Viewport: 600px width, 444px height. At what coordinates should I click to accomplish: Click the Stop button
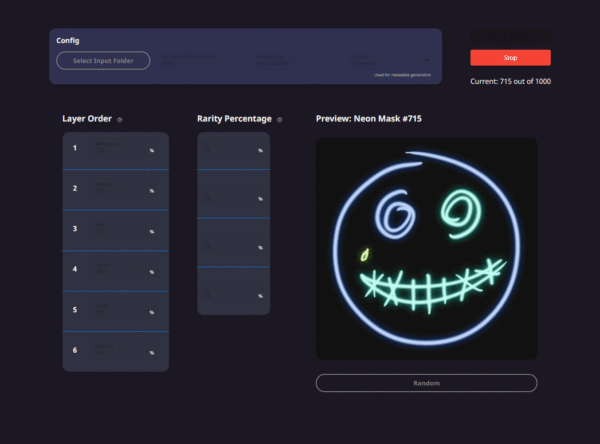pos(510,58)
